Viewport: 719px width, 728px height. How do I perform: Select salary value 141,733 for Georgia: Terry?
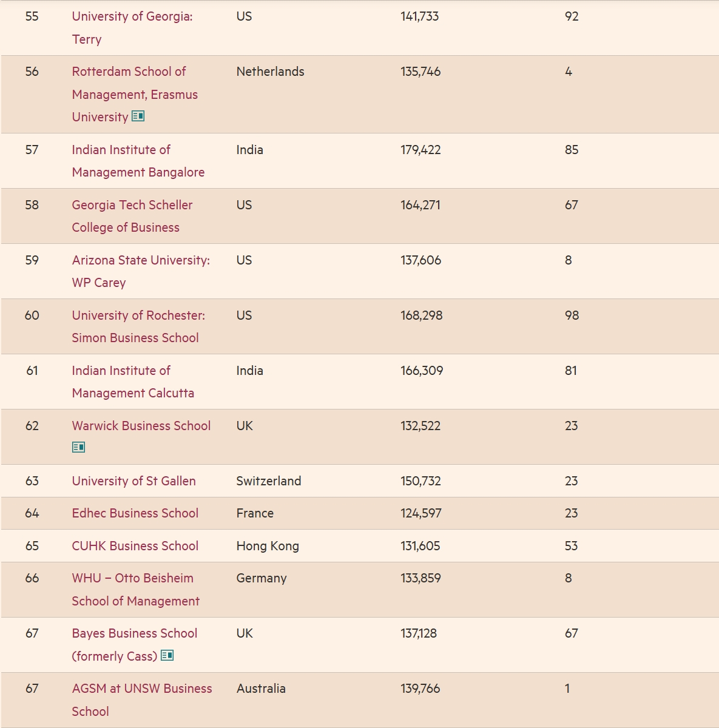420,16
